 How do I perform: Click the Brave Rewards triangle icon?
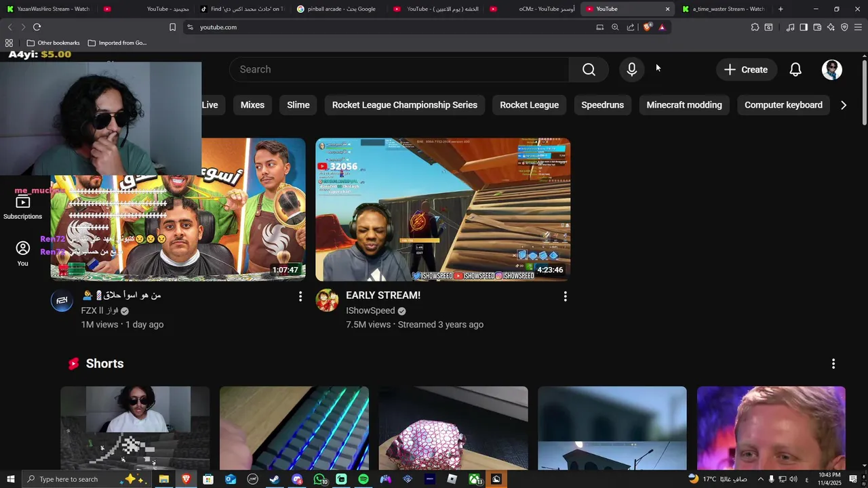[662, 27]
